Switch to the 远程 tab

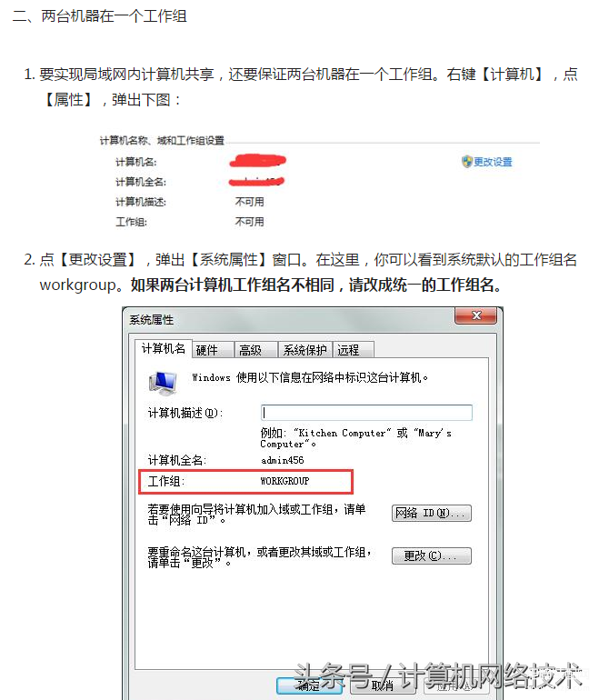pos(353,350)
